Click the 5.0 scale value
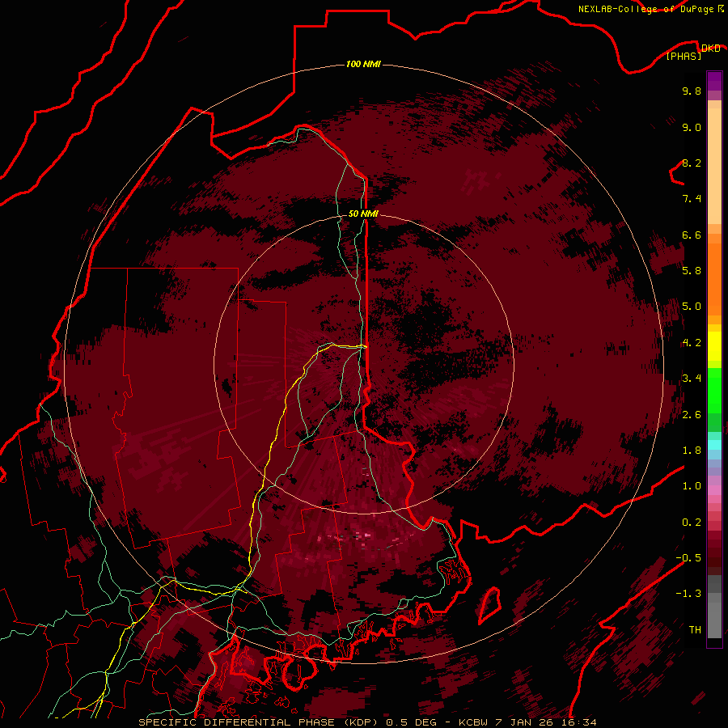The image size is (728, 728). (x=692, y=307)
